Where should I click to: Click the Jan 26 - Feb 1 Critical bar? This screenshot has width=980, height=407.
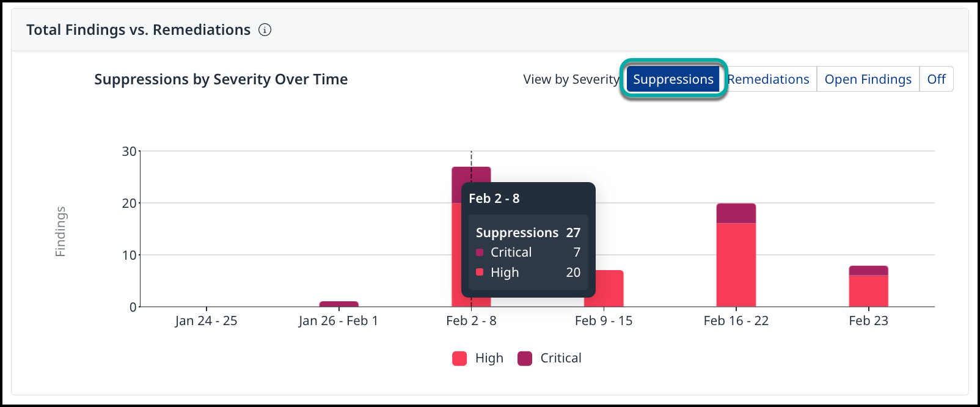coord(338,304)
